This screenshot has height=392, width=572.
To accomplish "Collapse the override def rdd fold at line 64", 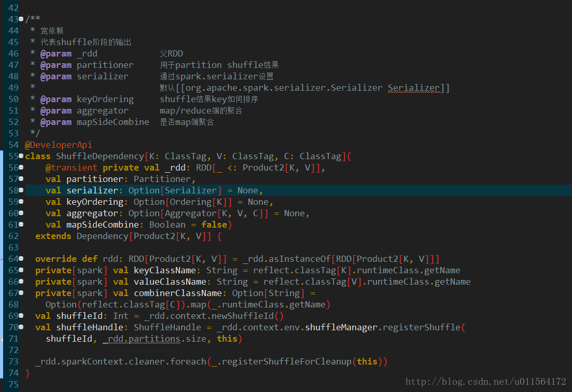I will pos(21,259).
